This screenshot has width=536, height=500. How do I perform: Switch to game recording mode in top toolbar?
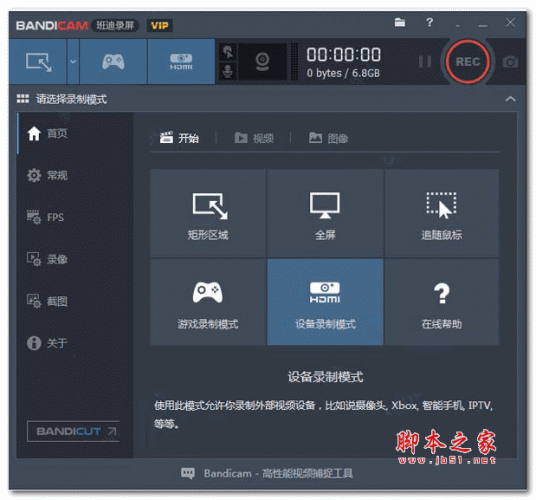pyautogui.click(x=113, y=62)
